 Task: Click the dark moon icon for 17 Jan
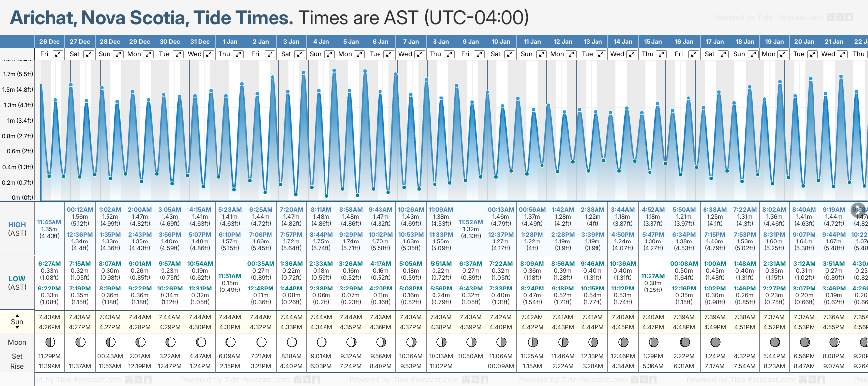click(715, 342)
